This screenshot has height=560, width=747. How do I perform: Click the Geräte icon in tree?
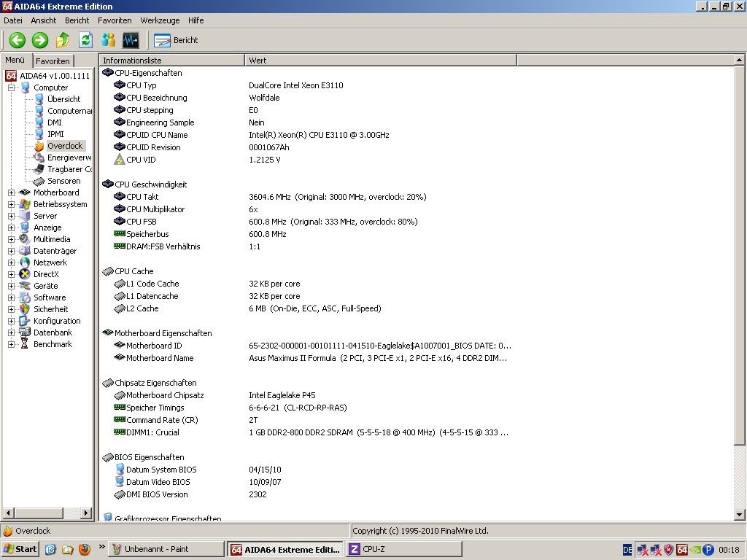(25, 286)
